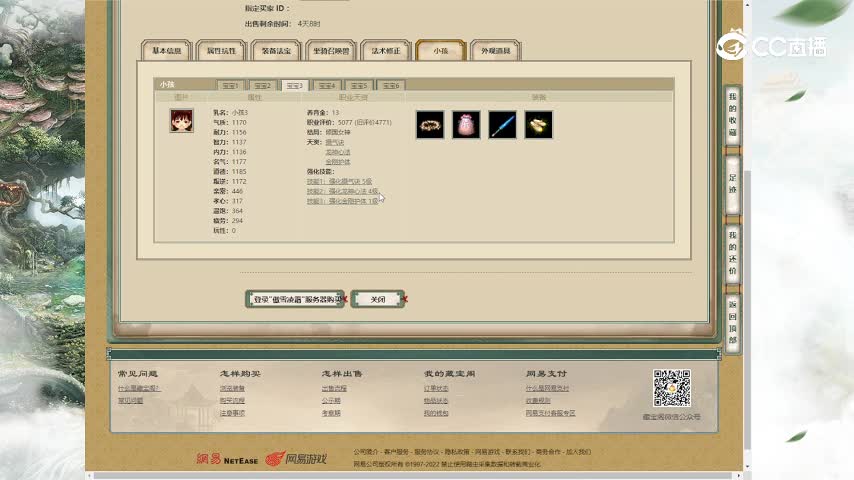The width and height of the screenshot is (854, 480).
Task: Select the 宝宝1 sub-tab
Action: point(230,86)
